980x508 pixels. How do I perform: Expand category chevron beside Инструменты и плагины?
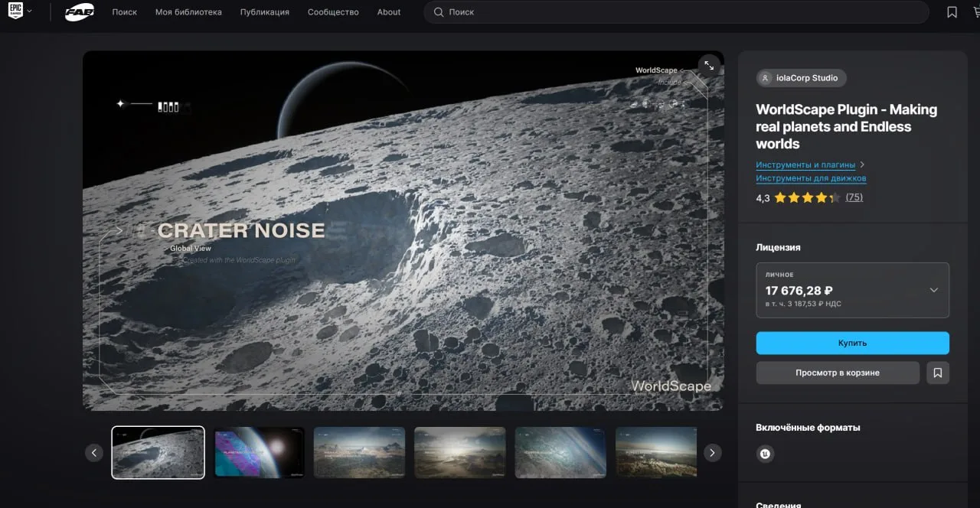(862, 164)
